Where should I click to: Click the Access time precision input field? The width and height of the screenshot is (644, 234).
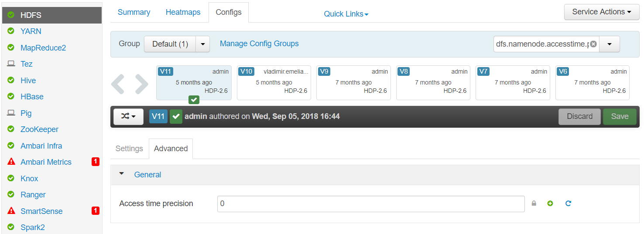point(371,204)
